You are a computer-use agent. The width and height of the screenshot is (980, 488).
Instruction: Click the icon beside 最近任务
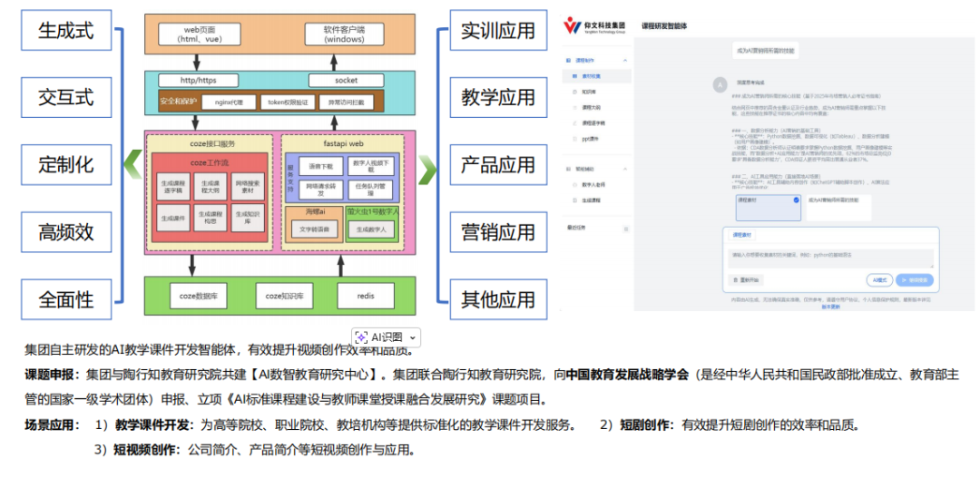[x=625, y=229]
